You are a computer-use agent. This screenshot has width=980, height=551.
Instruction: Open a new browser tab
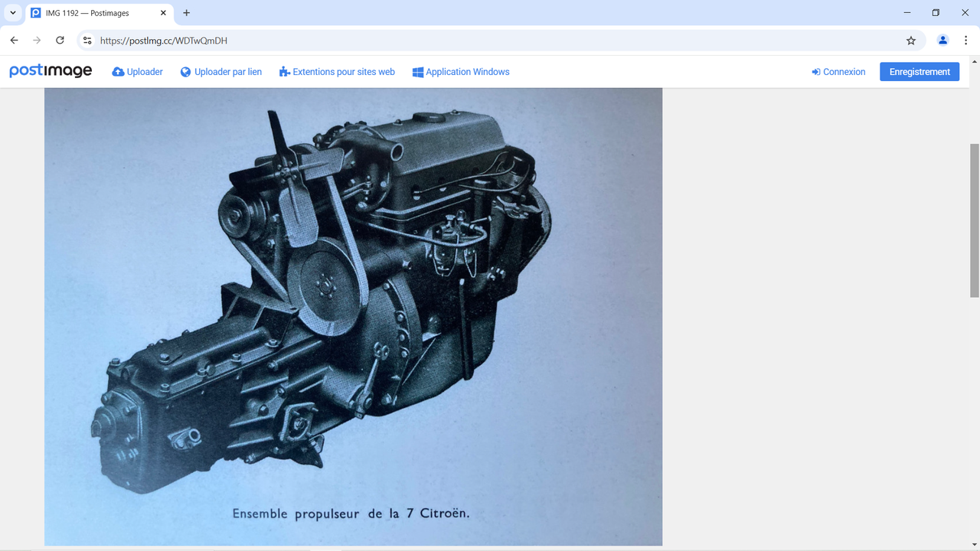(x=187, y=13)
